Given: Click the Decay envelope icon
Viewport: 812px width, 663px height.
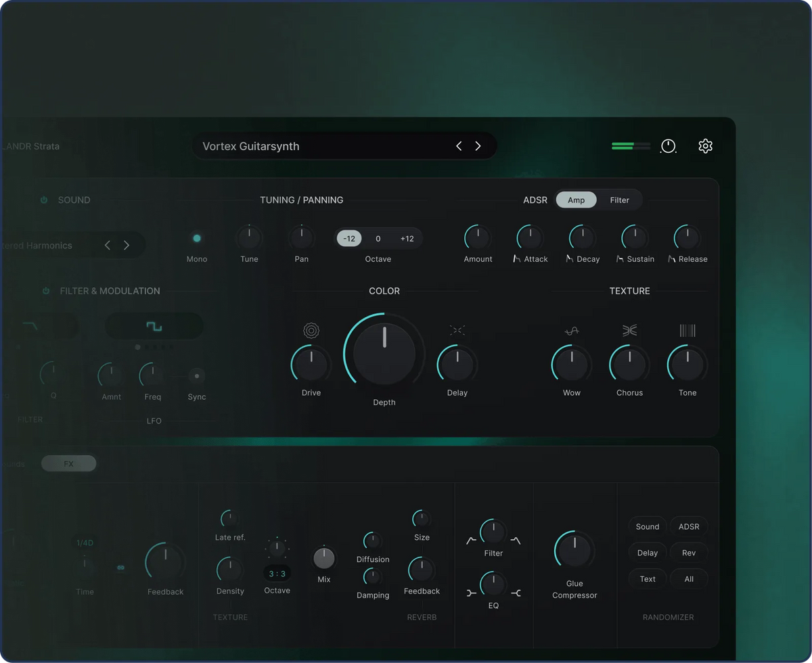Looking at the screenshot, I should click(x=570, y=259).
